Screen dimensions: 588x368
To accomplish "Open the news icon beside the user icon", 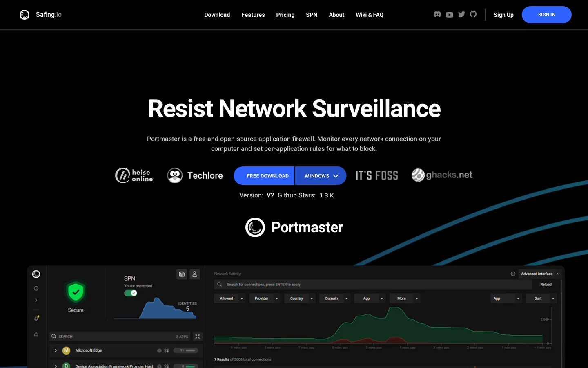I will 182,274.
